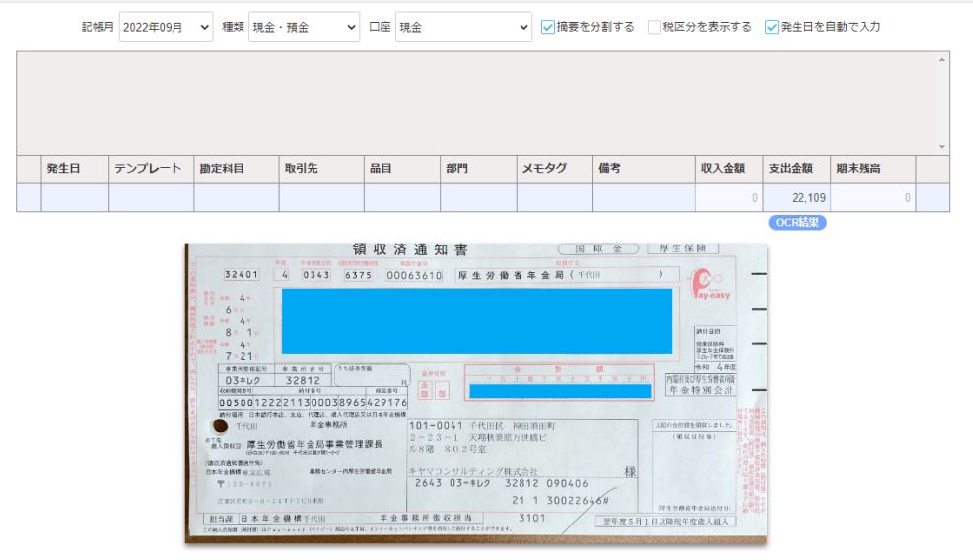Click the 備考 column header
Image resolution: width=973 pixels, height=560 pixels.
click(x=644, y=169)
